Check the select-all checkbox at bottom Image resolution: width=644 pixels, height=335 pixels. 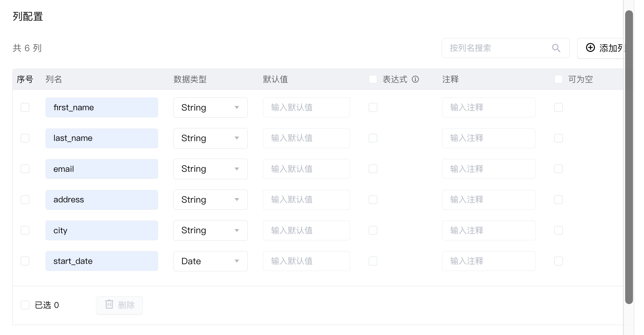[x=25, y=305]
